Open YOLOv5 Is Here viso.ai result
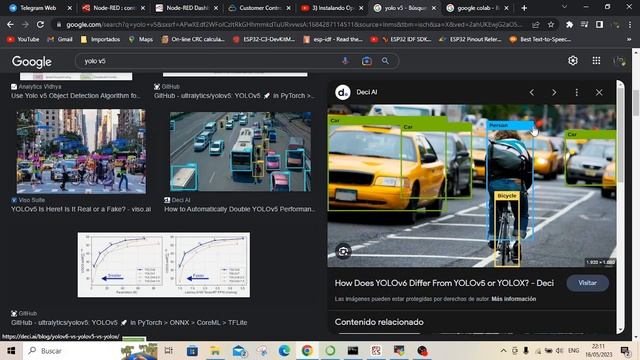This screenshot has width=640, height=360. click(x=81, y=209)
